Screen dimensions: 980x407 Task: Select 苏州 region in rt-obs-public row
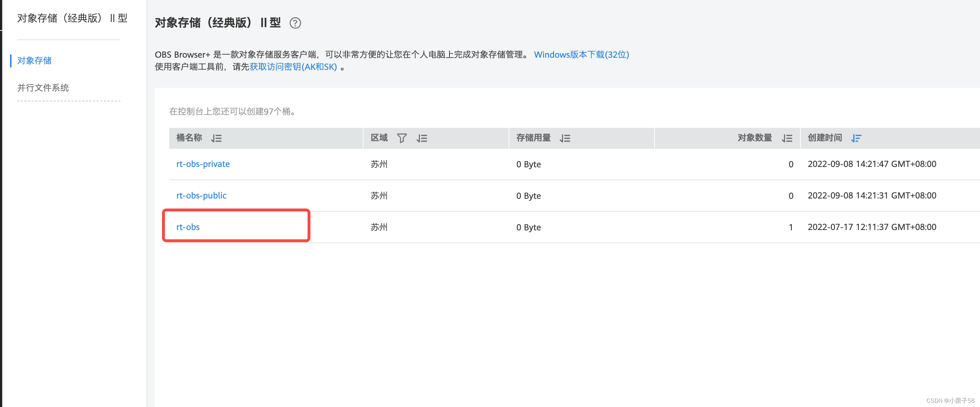(x=379, y=196)
